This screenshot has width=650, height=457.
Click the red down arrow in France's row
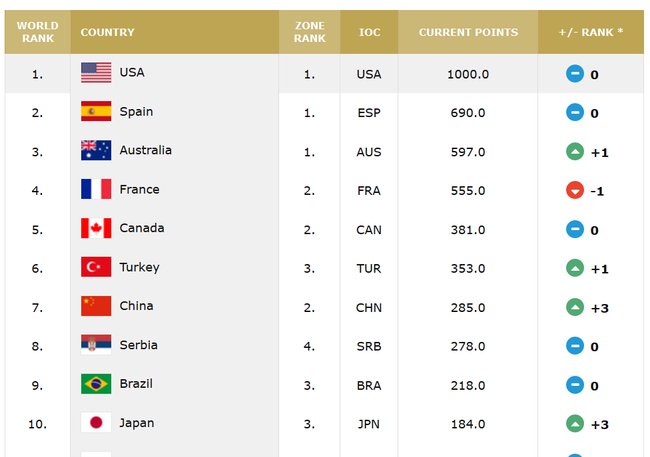point(575,191)
